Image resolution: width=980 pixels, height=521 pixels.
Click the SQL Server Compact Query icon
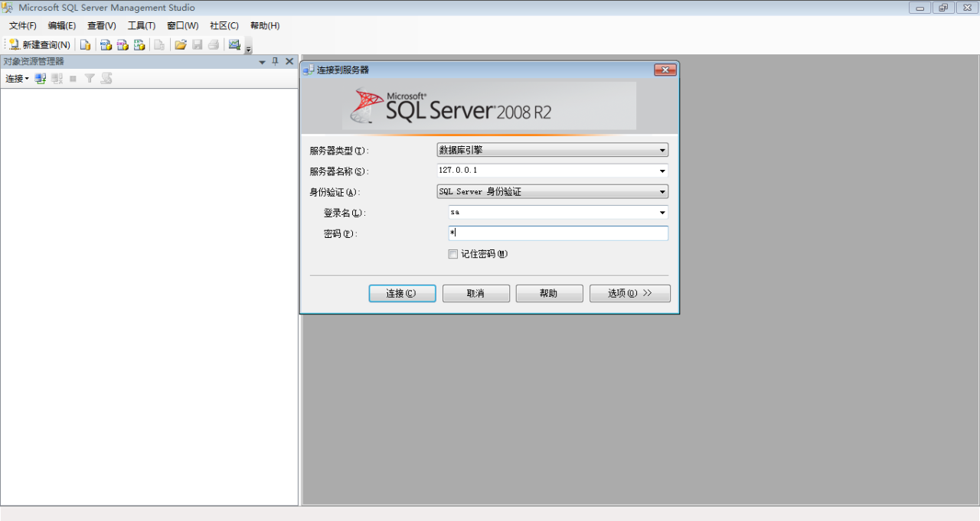(x=159, y=45)
